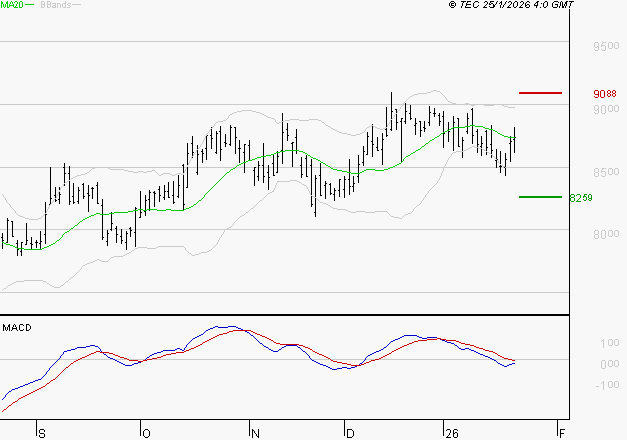Screen dimensions: 627x440
Task: Click the MACD -100 axis label
Action: [607, 385]
